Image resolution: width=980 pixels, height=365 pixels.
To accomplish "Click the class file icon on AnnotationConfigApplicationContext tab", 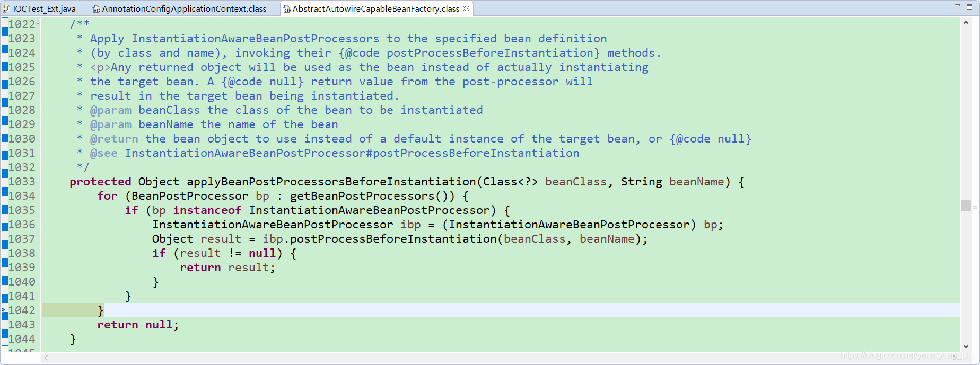I will (x=96, y=8).
